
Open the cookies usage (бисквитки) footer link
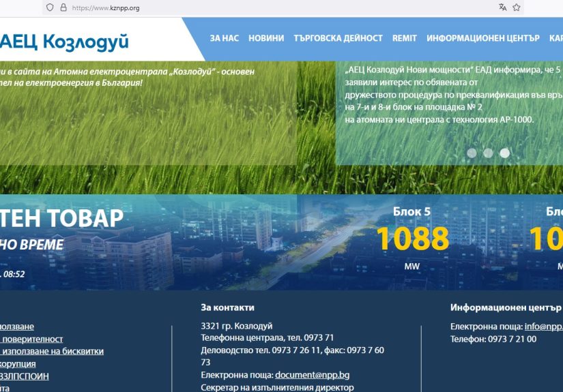[x=53, y=351]
